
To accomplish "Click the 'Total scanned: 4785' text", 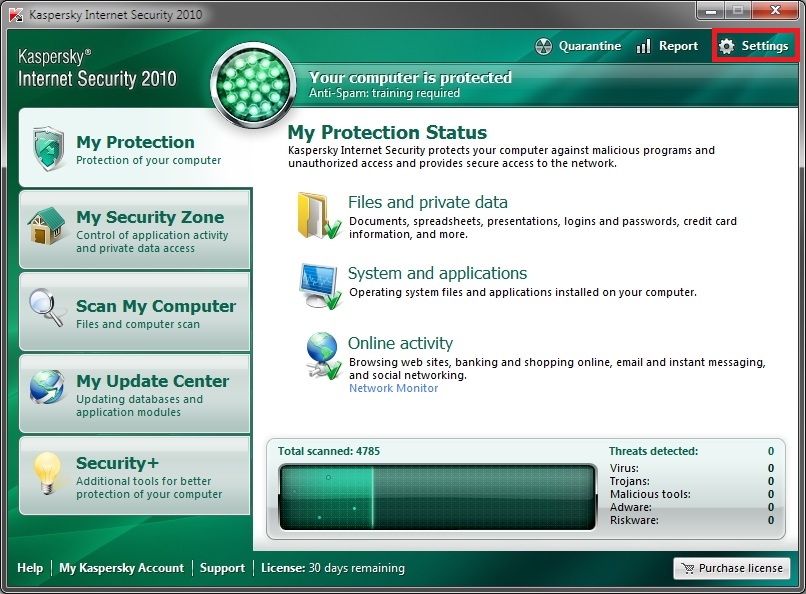I will tap(329, 451).
